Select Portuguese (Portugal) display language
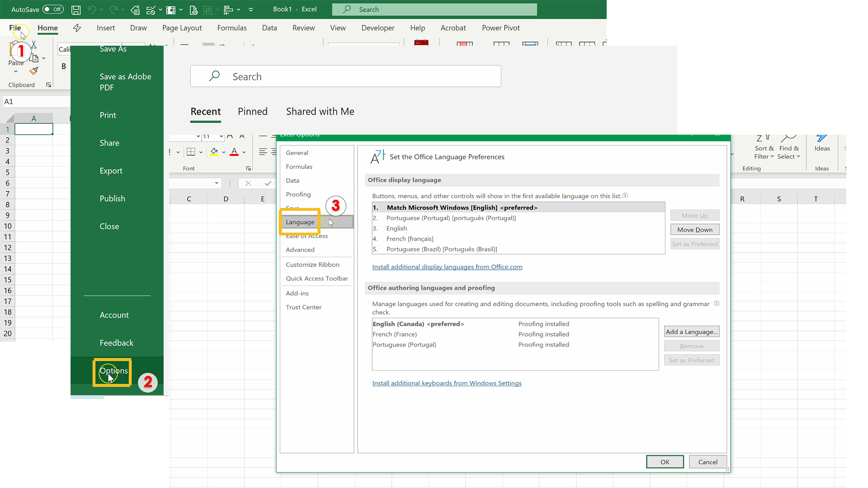 point(451,217)
